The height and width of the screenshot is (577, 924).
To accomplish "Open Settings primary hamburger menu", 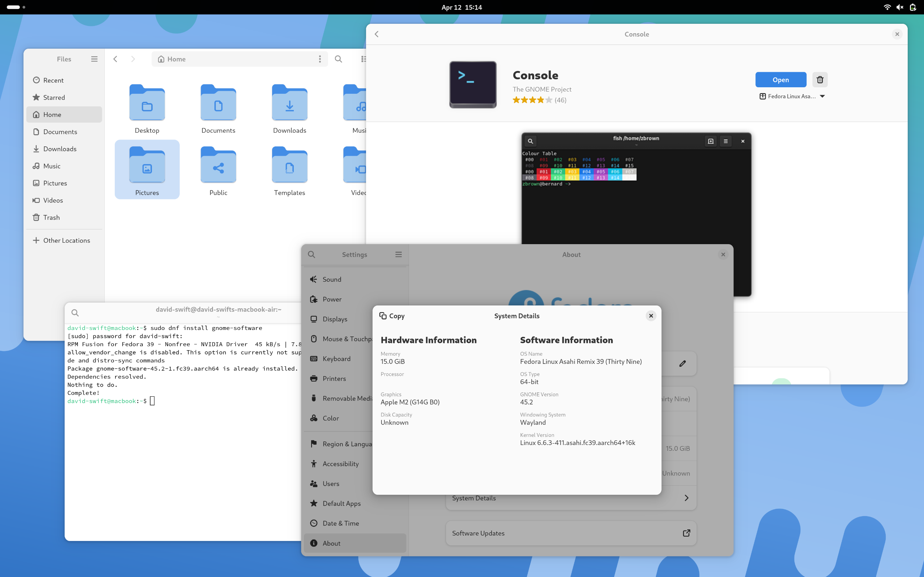I will 398,255.
